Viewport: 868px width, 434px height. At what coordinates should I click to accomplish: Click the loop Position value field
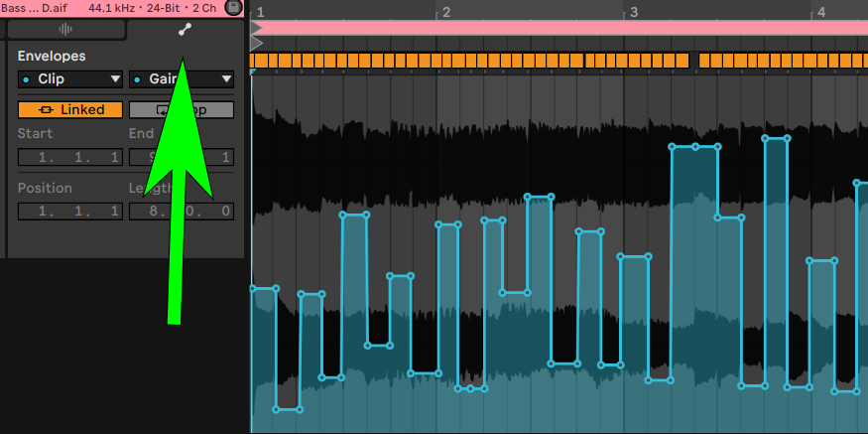[x=69, y=211]
